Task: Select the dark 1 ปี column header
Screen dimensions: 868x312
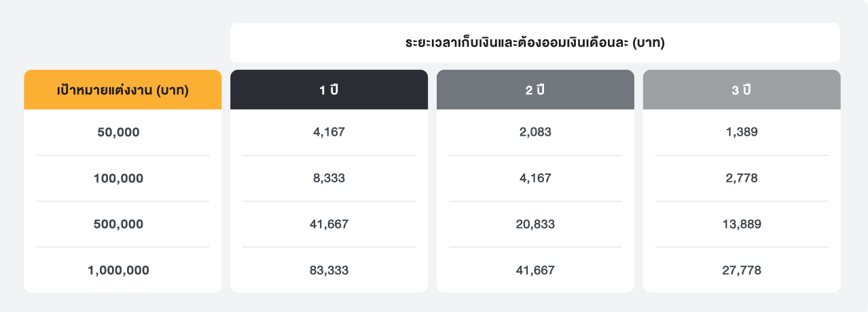Action: point(329,90)
